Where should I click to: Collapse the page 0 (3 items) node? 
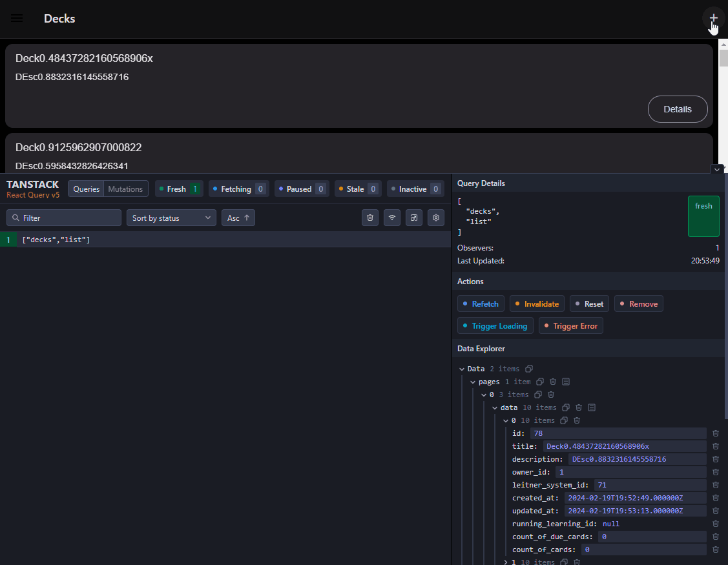(x=484, y=395)
